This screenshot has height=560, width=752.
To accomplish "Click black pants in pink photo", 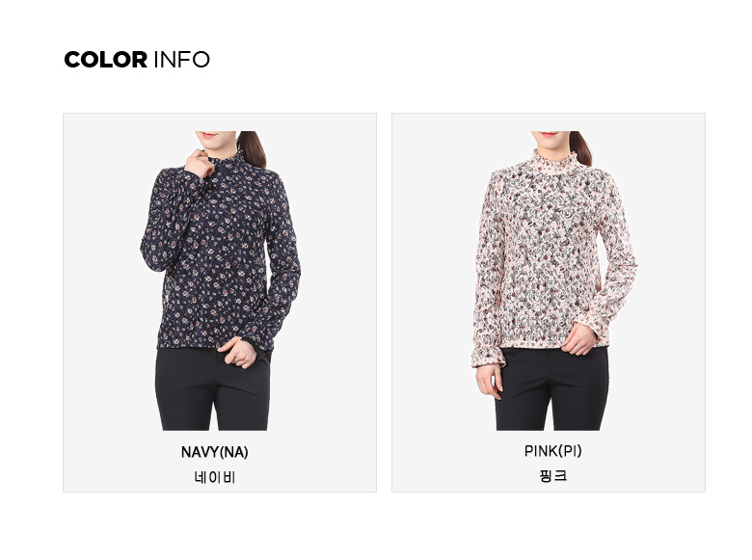I will tap(551, 389).
